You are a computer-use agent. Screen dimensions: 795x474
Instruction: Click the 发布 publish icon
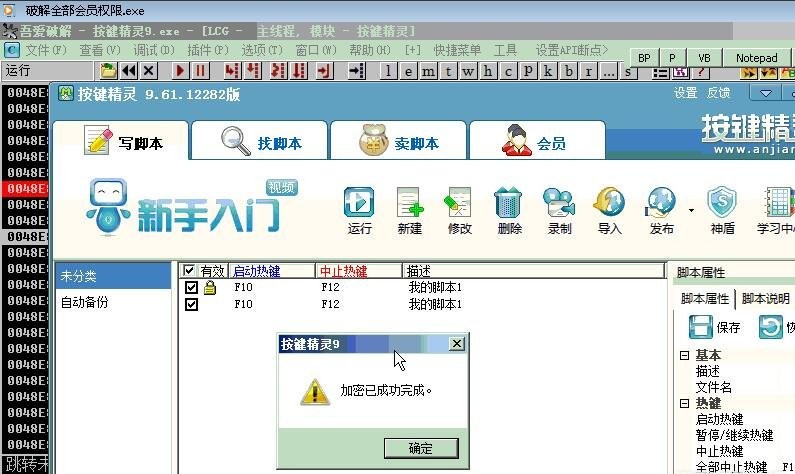(x=661, y=210)
